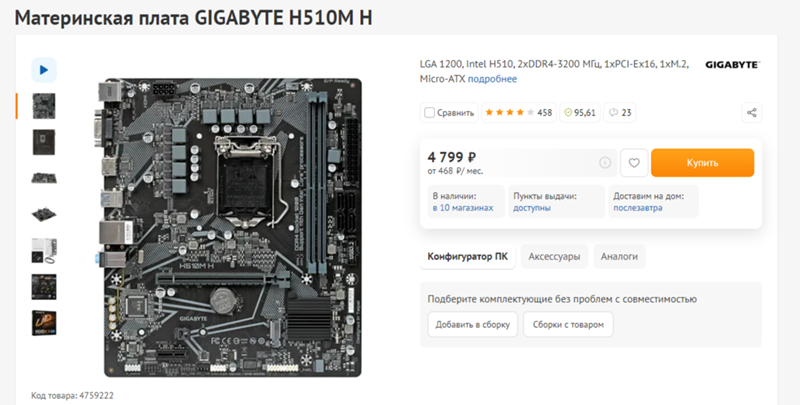Select the product box thumbnail
This screenshot has height=405, width=800.
[44, 323]
